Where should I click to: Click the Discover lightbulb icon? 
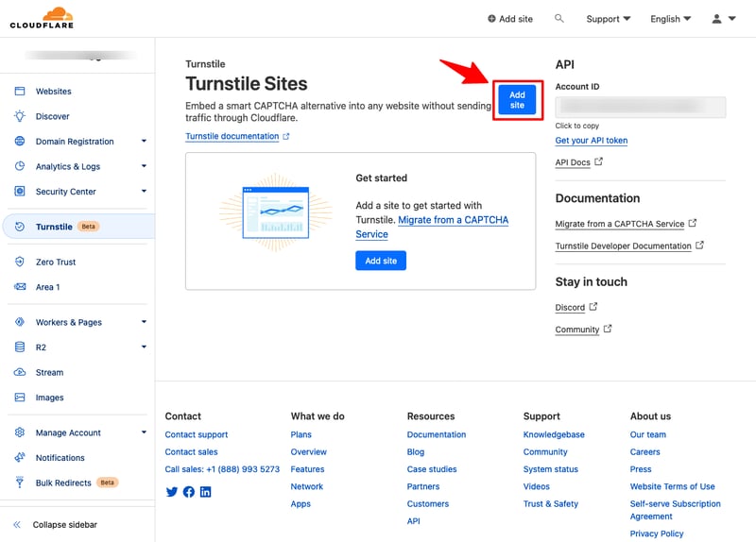[x=19, y=116]
